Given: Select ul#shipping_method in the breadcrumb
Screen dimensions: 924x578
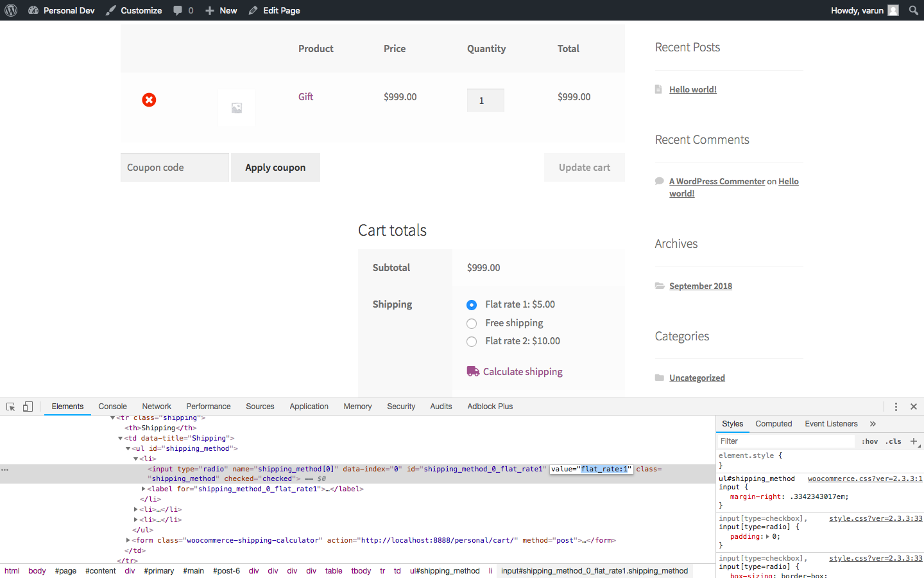Looking at the screenshot, I should click(445, 571).
